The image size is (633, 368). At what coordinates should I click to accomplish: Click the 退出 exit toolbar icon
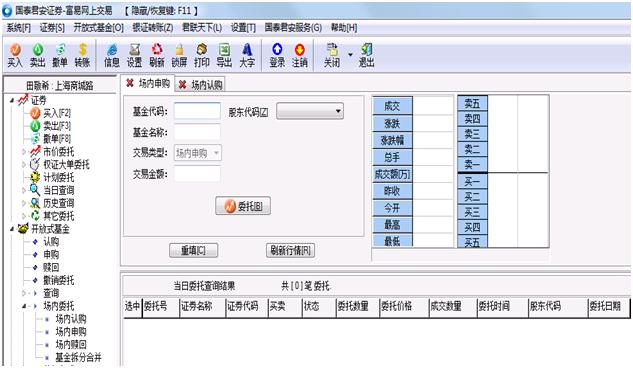click(x=366, y=55)
